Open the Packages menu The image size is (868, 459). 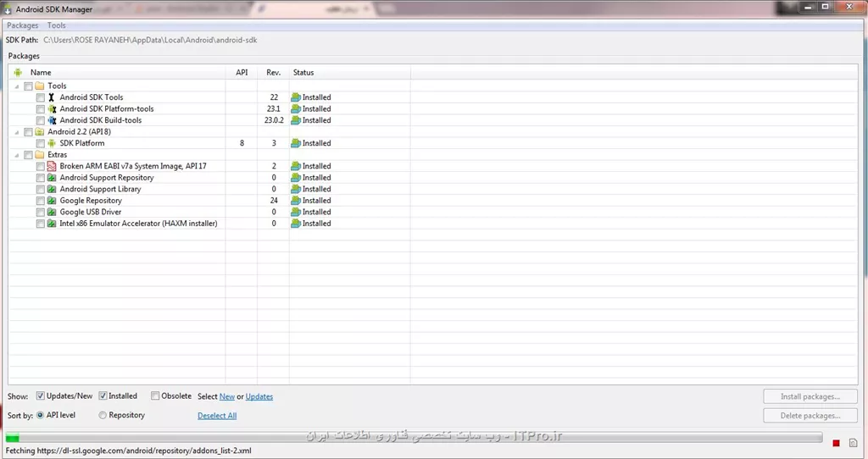(x=23, y=25)
